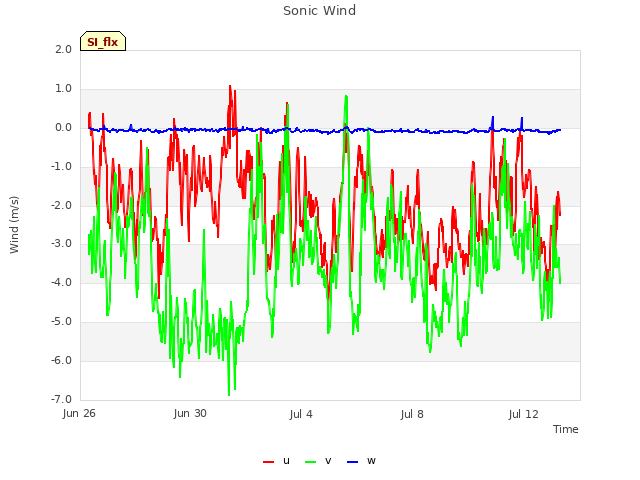This screenshot has width=640, height=480.
Task: Toggle the red u series legend entry
Action: click(276, 461)
